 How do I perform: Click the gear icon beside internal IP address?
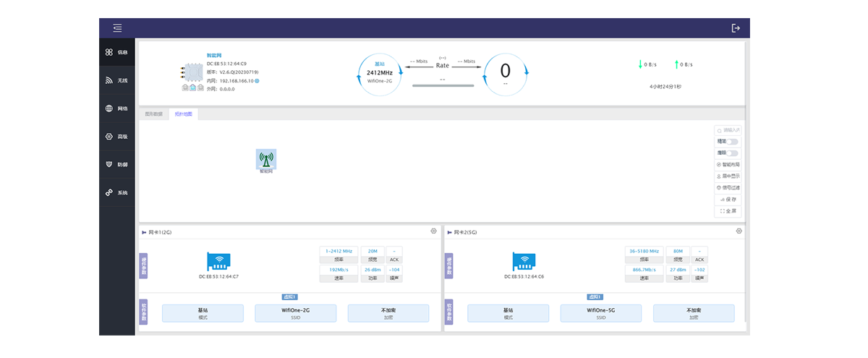257,81
